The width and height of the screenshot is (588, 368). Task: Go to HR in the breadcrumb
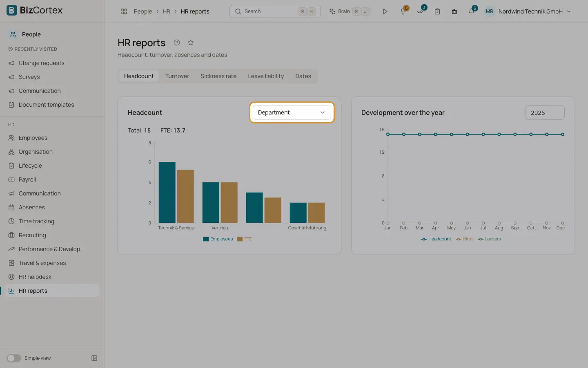(166, 11)
